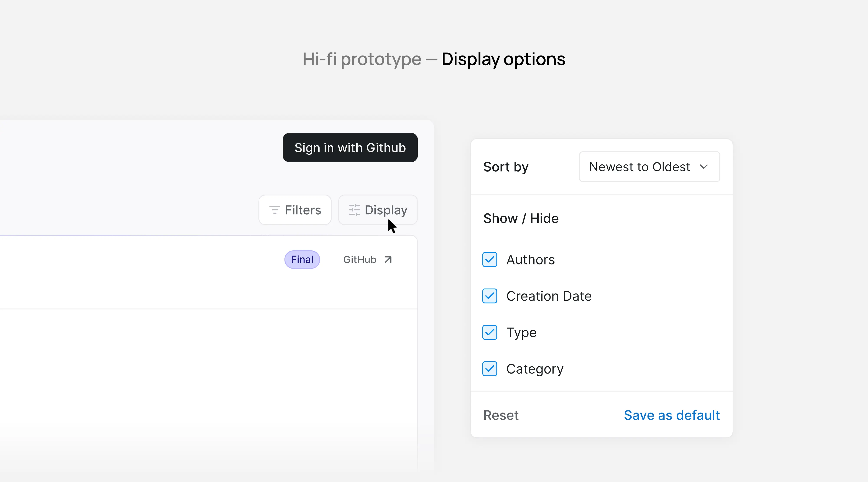Click the checkmark icon next to Category
The height and width of the screenshot is (482, 868).
pos(490,369)
